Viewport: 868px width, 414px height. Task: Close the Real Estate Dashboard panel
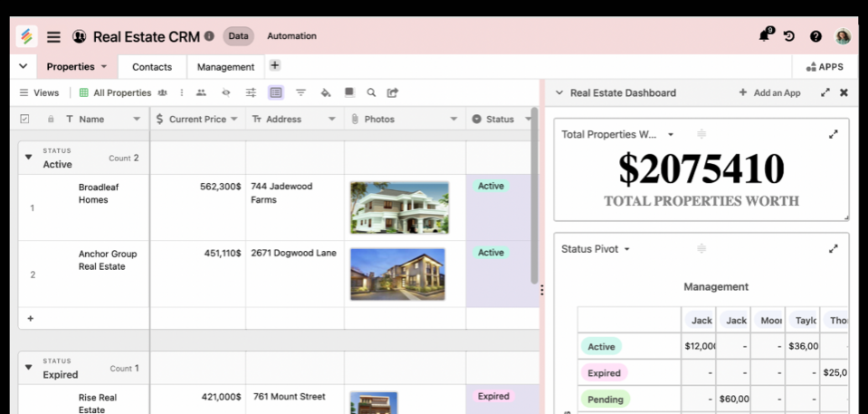click(844, 92)
